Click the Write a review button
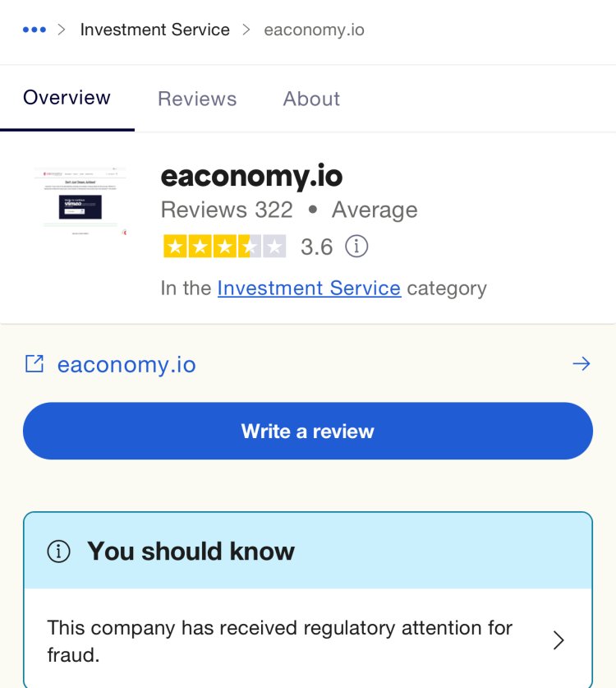 (x=308, y=431)
